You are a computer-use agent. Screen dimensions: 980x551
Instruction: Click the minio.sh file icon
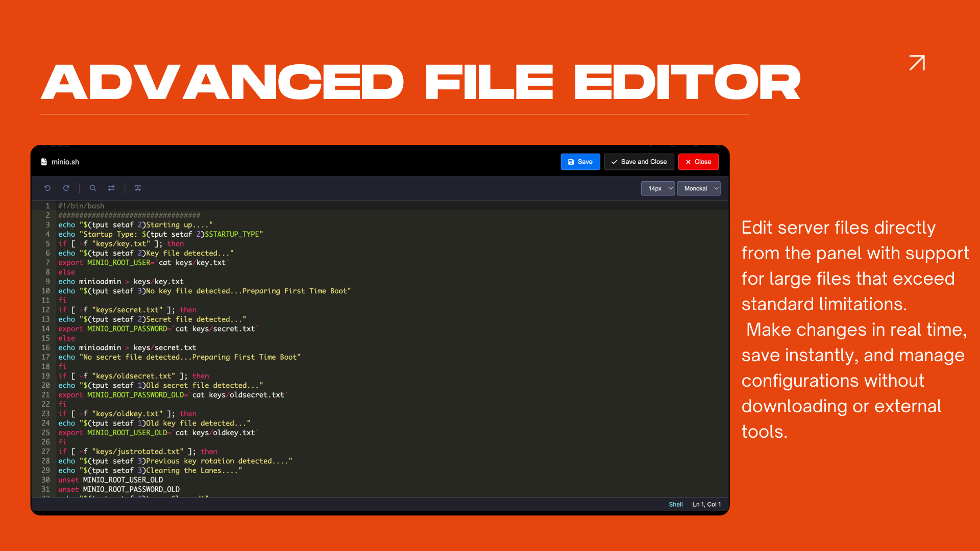(x=44, y=162)
